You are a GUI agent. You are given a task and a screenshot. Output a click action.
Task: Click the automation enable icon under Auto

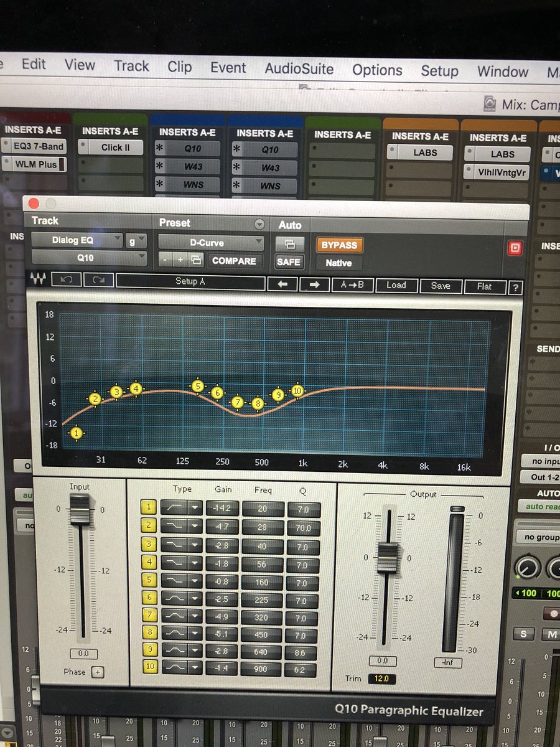tap(289, 244)
